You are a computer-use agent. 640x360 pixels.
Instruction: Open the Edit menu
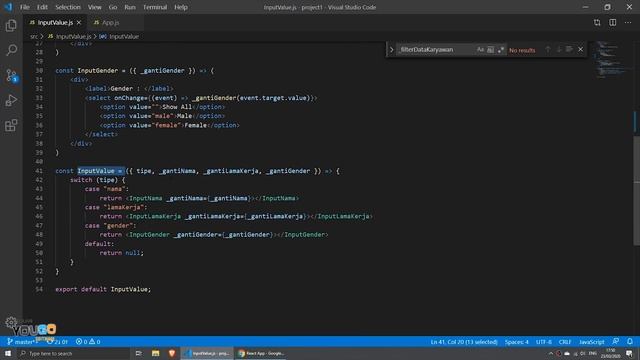tap(42, 7)
